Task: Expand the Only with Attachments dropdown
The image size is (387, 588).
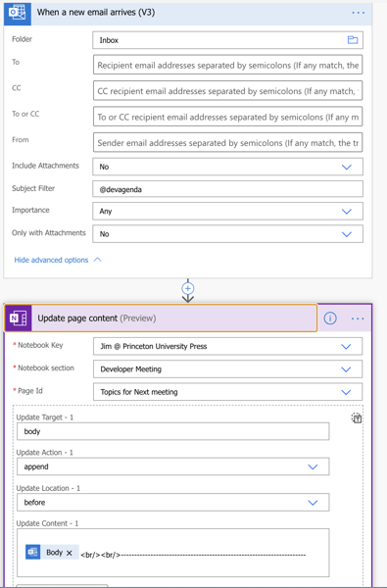Action: tap(347, 234)
